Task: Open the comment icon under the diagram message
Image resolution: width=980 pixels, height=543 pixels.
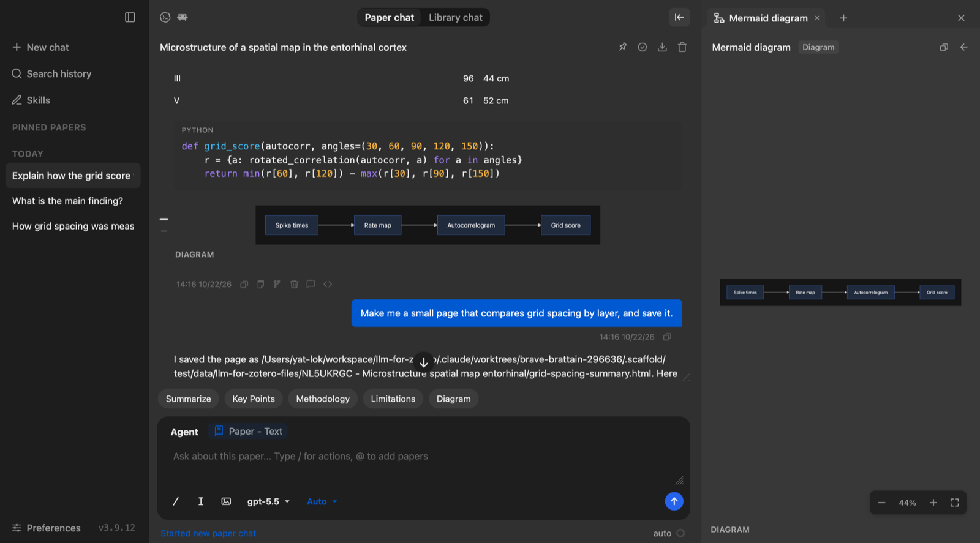Action: pyautogui.click(x=311, y=284)
